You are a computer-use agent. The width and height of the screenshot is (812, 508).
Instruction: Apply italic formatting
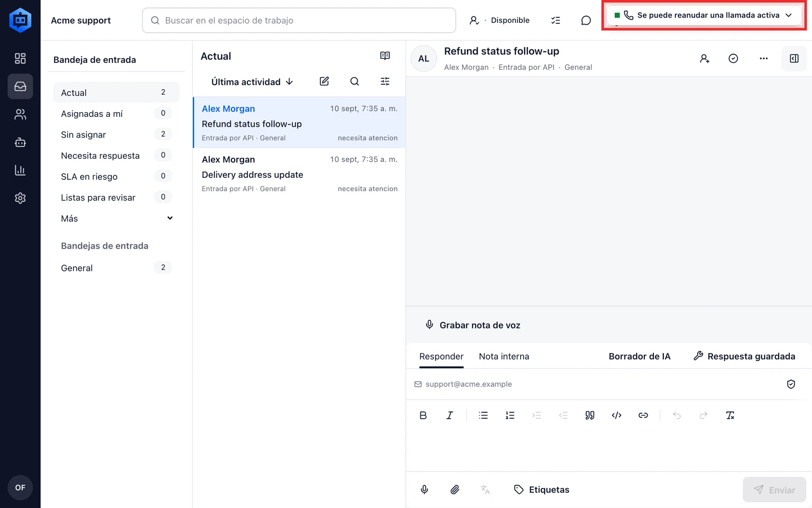tap(449, 415)
